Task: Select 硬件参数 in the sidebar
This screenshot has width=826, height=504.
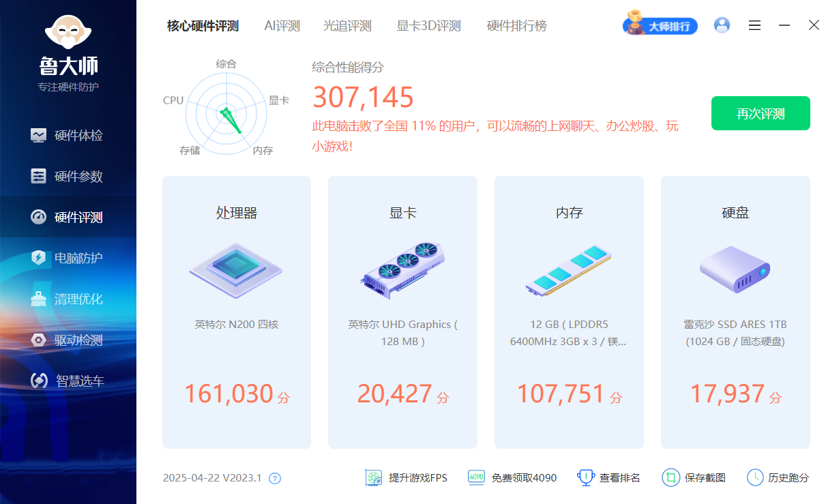Action: (x=67, y=176)
